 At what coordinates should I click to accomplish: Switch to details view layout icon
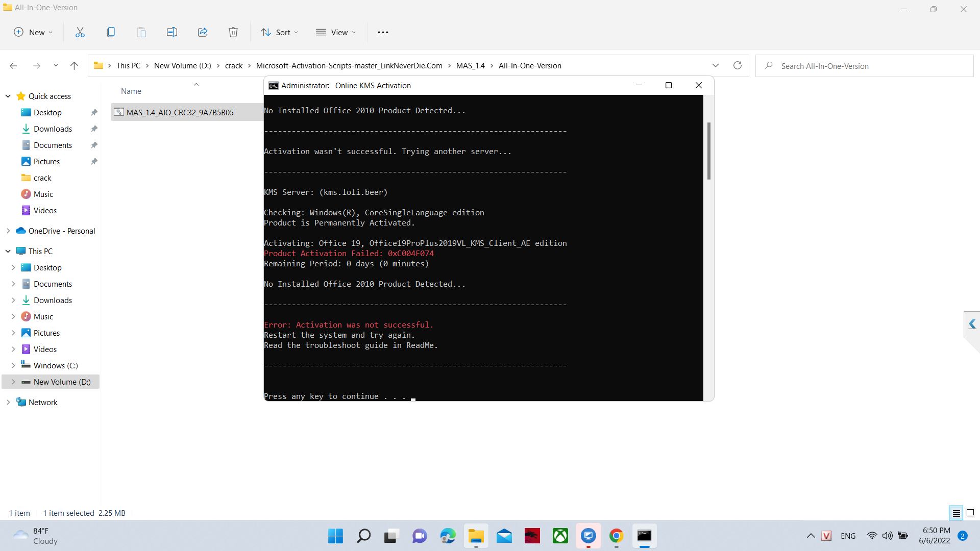tap(956, 513)
